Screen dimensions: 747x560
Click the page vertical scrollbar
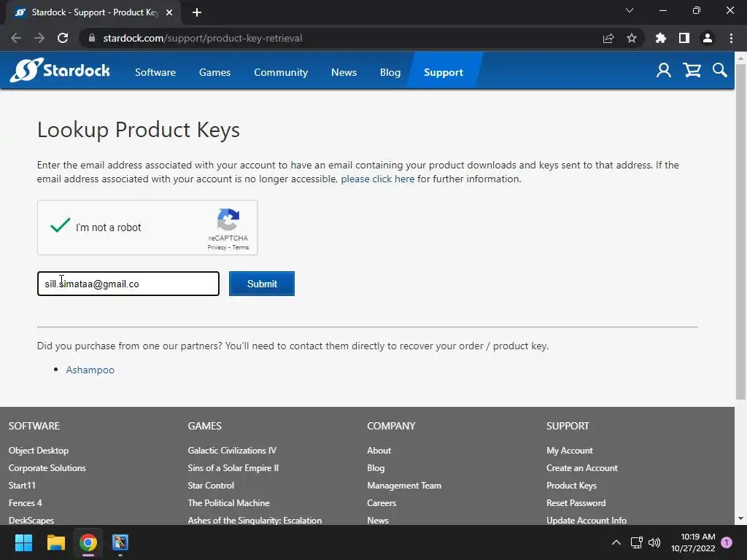(740, 248)
